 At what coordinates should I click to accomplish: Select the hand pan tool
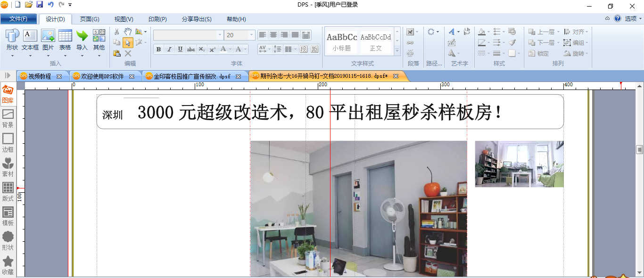tap(128, 32)
